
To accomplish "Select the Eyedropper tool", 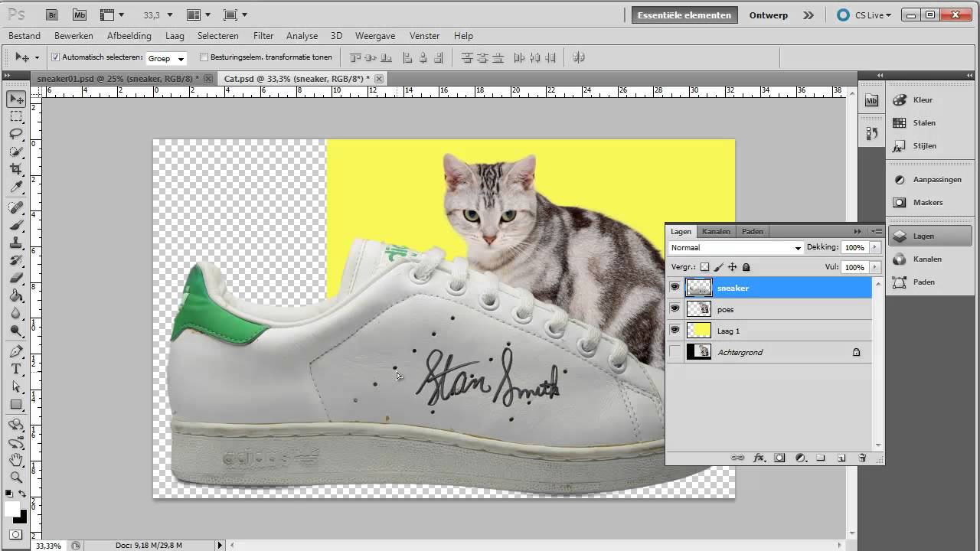I will [x=16, y=187].
